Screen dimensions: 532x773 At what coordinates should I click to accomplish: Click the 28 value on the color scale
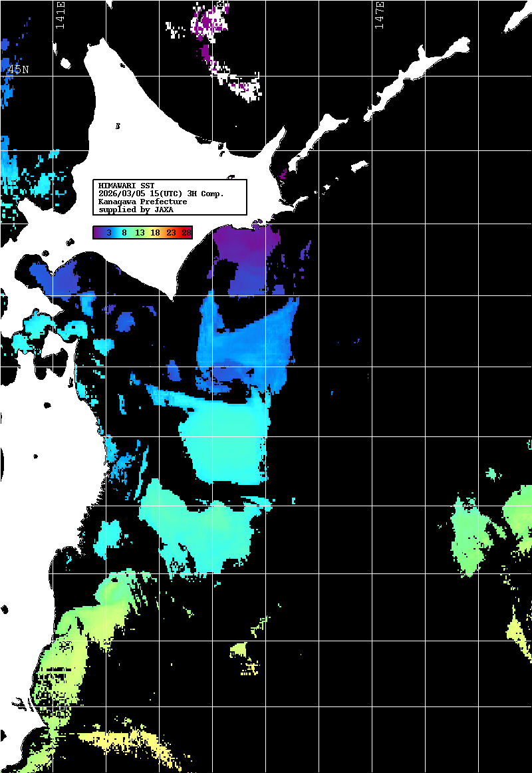[186, 232]
